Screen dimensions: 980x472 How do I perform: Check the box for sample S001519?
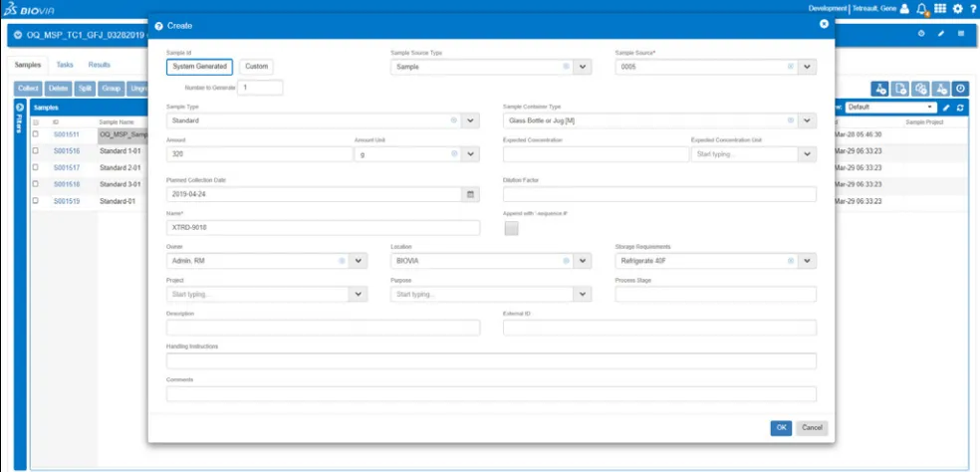click(35, 201)
